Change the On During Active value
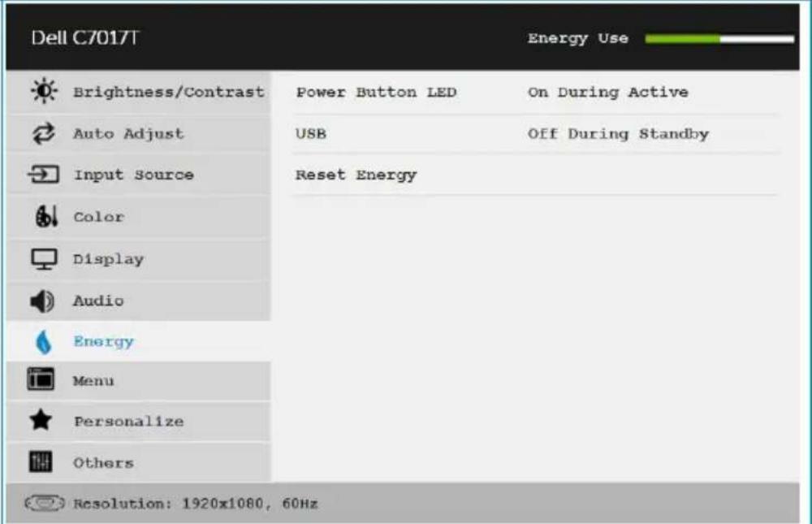This screenshot has width=812, height=524. click(x=608, y=93)
